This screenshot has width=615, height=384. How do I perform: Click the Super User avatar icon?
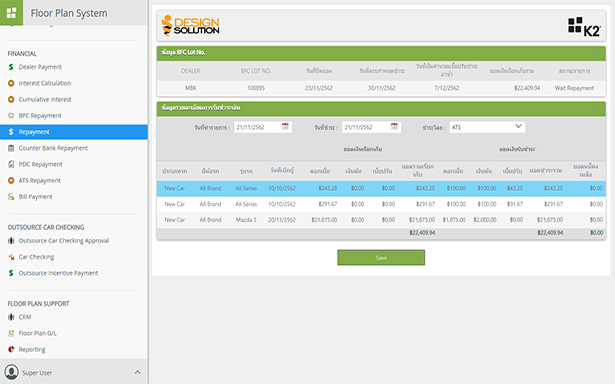pos(11,371)
